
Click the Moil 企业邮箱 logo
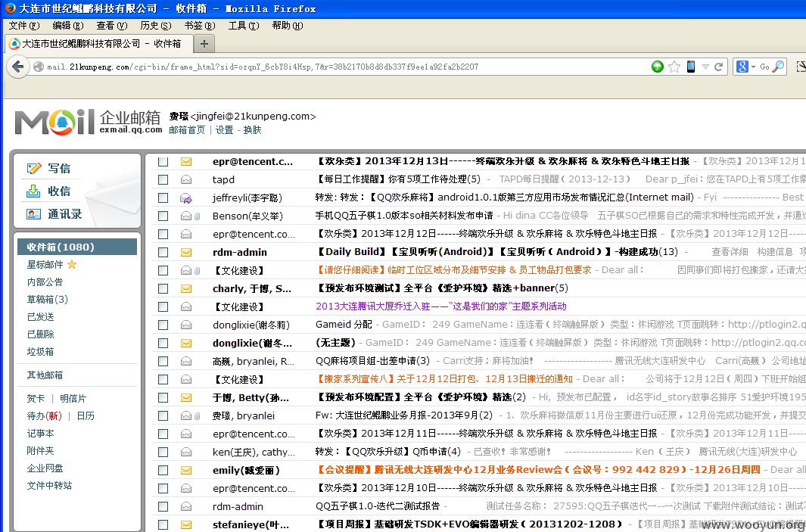[89, 122]
